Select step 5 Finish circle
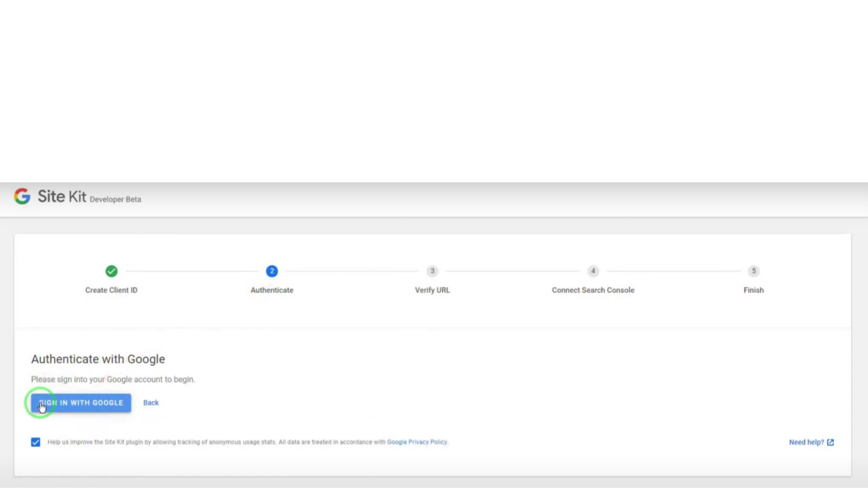Screen dimensions: 868x488 (754, 271)
